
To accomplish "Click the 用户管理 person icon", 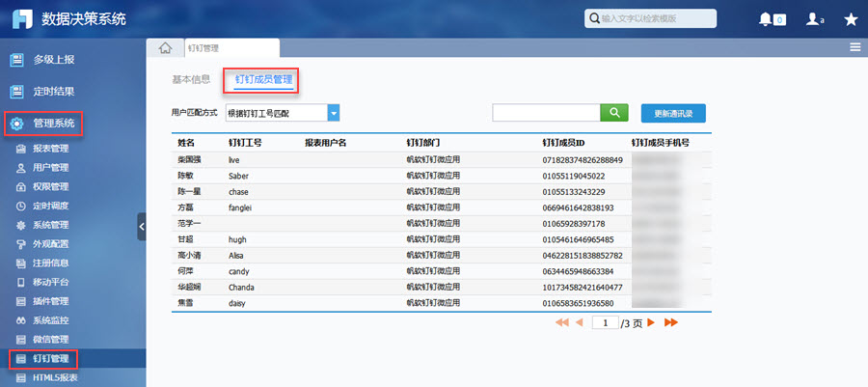I will tap(21, 167).
